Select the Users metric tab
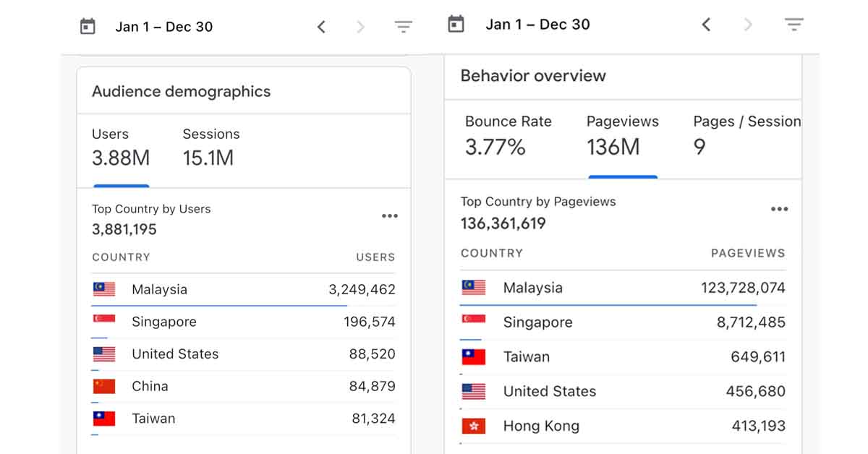868x454 pixels. click(x=121, y=147)
